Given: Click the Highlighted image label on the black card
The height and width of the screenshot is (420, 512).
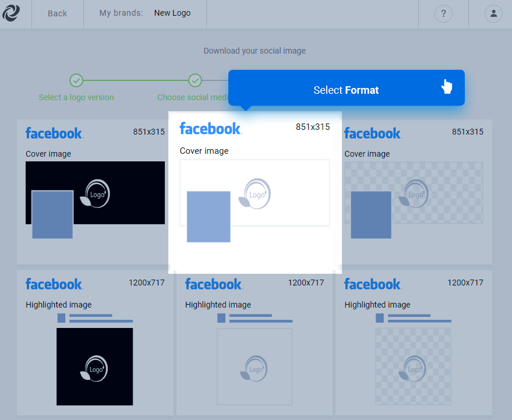Looking at the screenshot, I should (59, 305).
